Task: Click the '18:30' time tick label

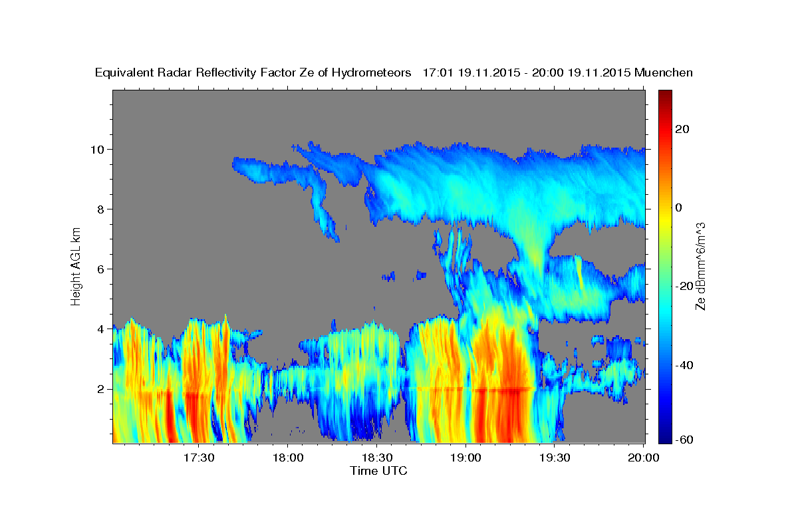Action: click(376, 458)
